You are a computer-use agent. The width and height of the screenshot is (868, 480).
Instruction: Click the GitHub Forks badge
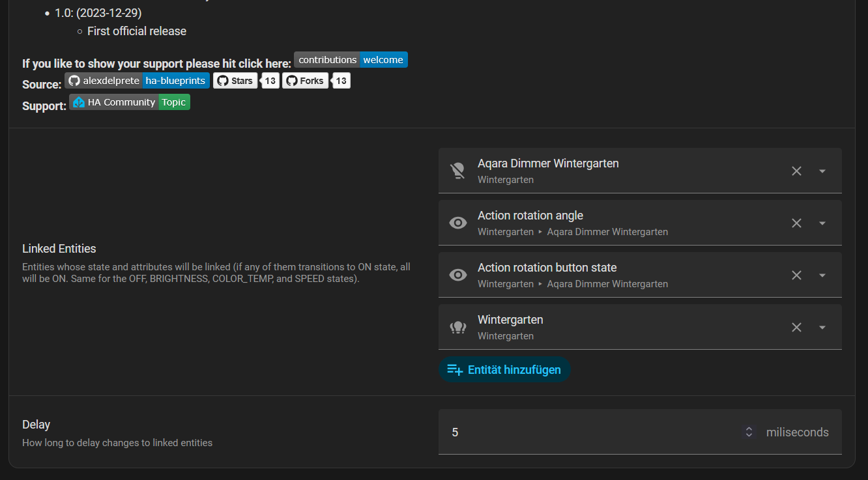point(305,81)
